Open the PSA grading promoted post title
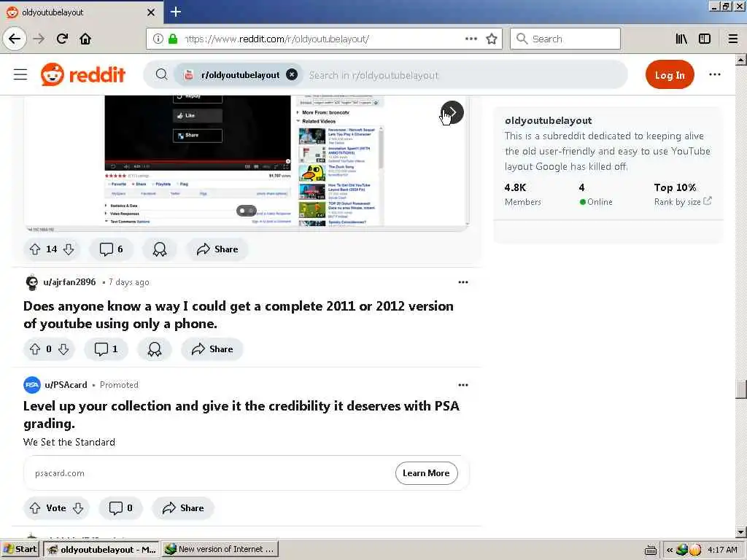 coord(241,414)
